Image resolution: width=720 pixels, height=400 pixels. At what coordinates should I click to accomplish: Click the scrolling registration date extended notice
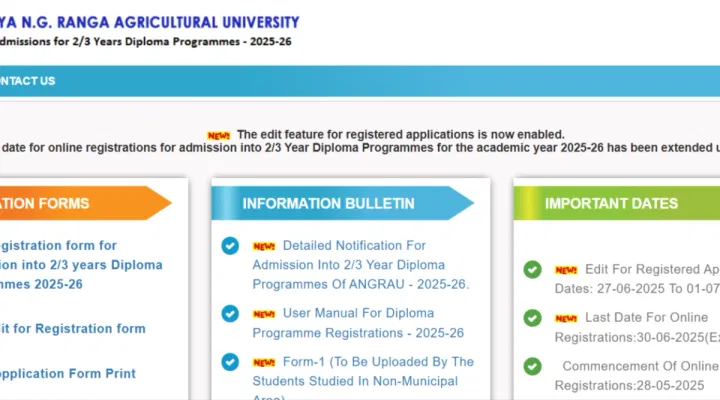pos(360,148)
